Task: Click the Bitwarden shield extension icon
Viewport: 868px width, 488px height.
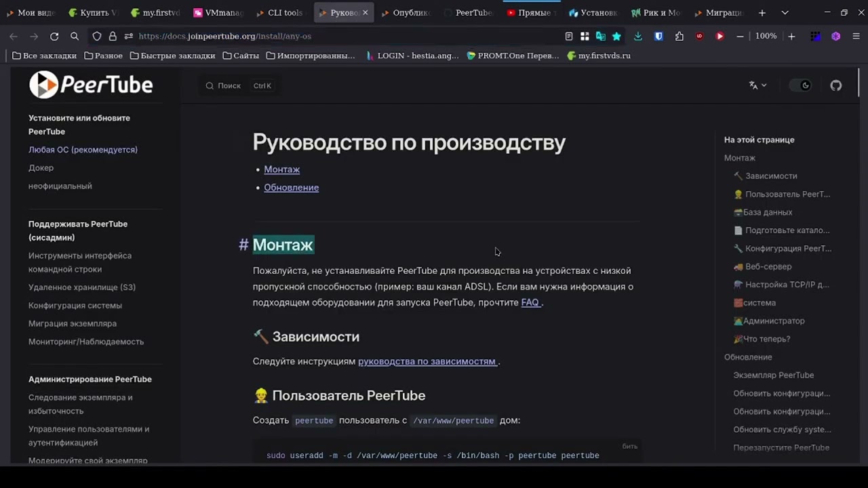Action: [x=658, y=36]
